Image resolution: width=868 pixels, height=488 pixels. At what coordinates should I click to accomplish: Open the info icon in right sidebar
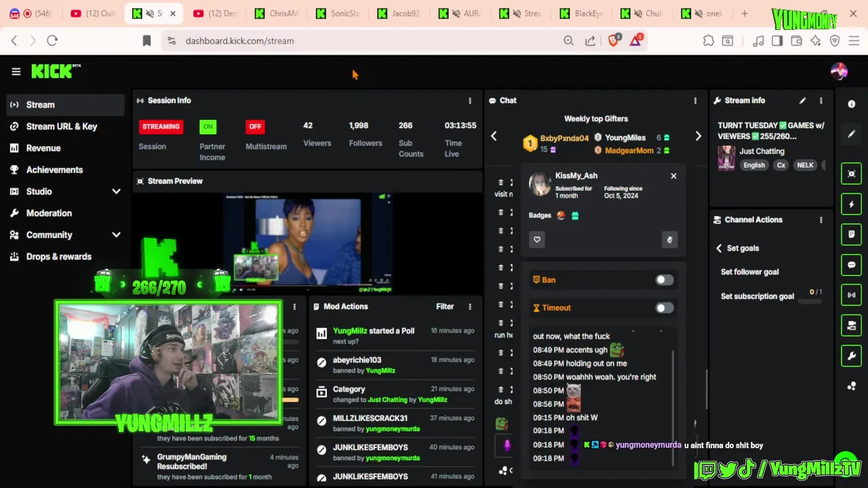coord(852,104)
